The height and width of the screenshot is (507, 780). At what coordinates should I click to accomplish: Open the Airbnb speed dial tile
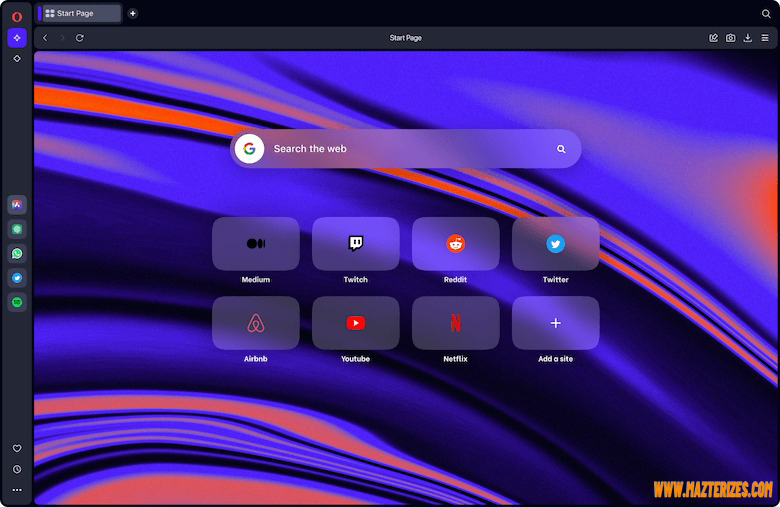point(256,323)
